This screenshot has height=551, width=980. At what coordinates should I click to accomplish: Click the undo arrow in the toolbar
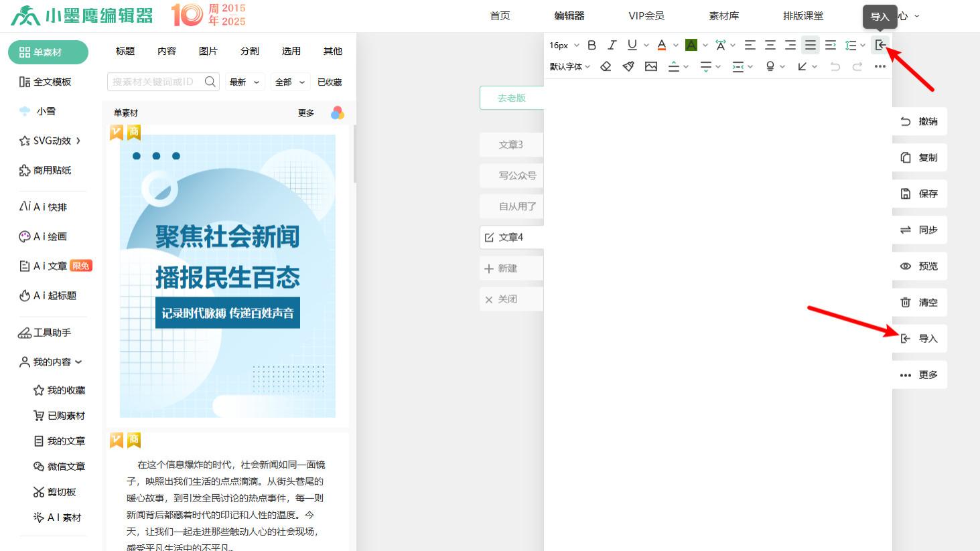[x=835, y=66]
